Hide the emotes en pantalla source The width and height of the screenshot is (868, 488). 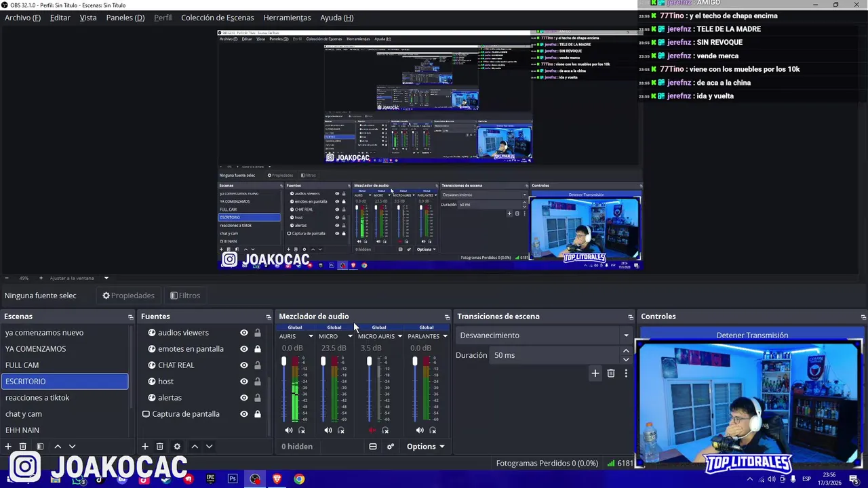coord(244,349)
